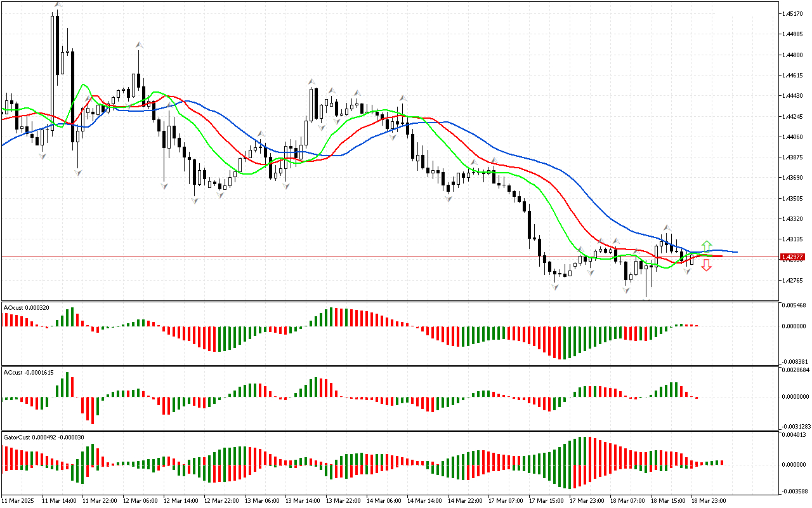This screenshot has width=812, height=508.
Task: Click the 1.44615 price scale label
Action: click(x=793, y=76)
